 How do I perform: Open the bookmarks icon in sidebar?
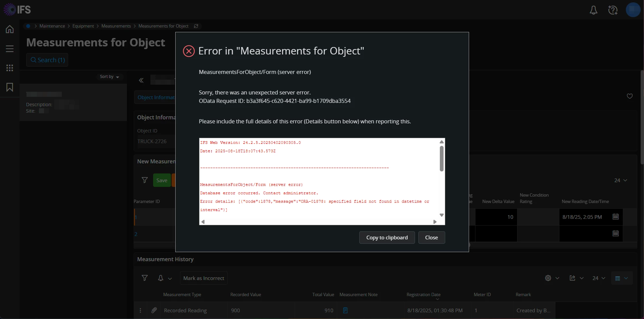10,87
